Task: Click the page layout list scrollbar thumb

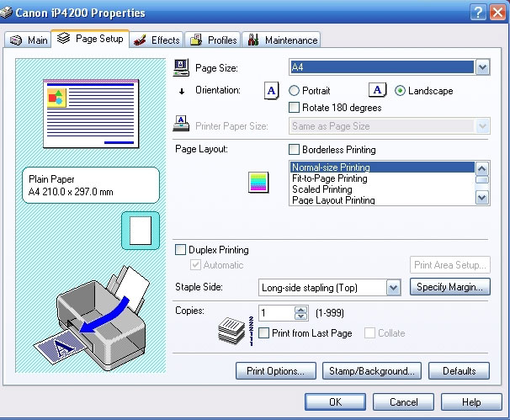Action: pyautogui.click(x=481, y=179)
